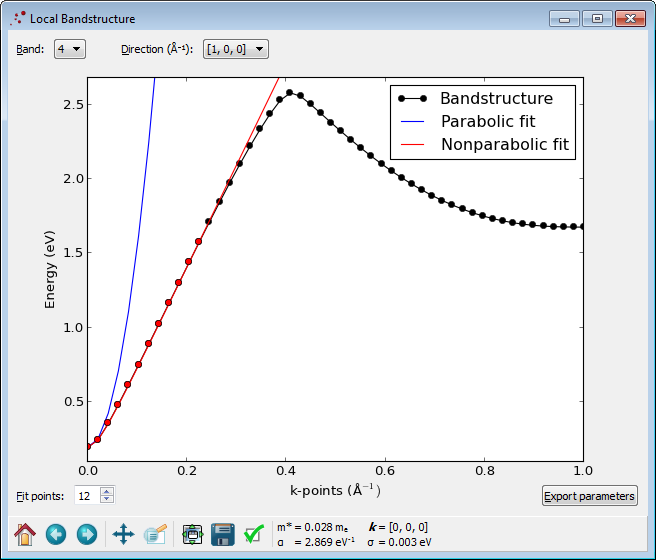Click the σ = 0.003 eV readout
Screen dimensions: 656x560
click(x=399, y=542)
